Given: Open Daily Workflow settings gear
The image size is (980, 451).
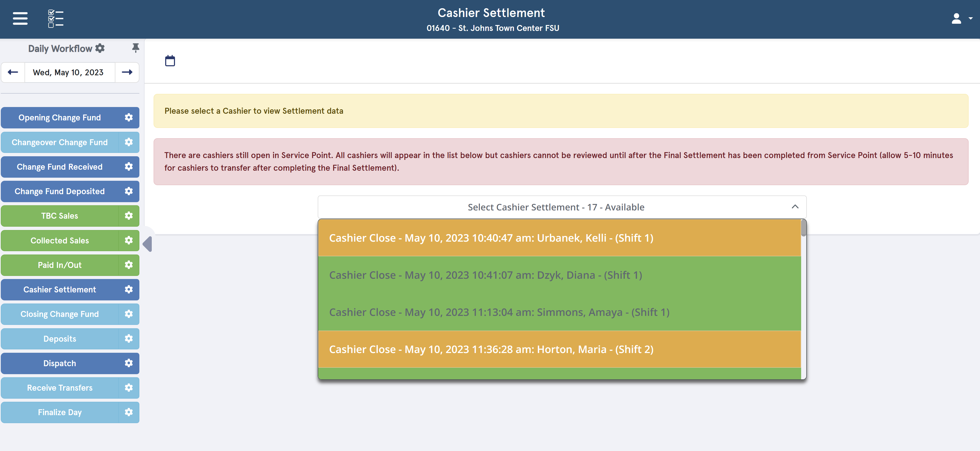Looking at the screenshot, I should click(x=100, y=48).
